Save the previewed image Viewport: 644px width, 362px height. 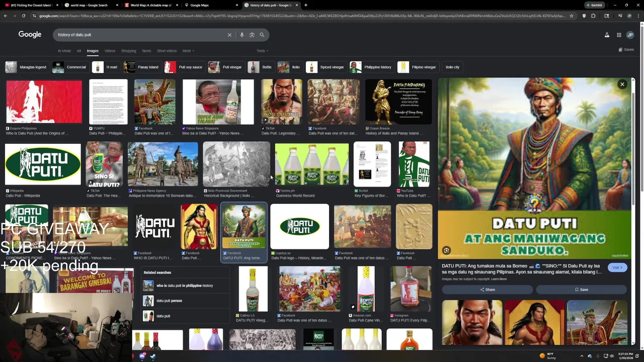(581, 290)
